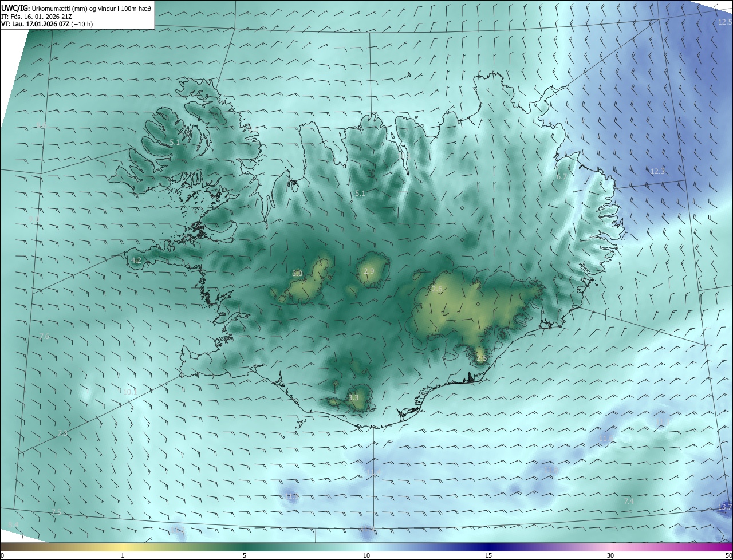Click the 3.0 glacier value label

coord(297,274)
